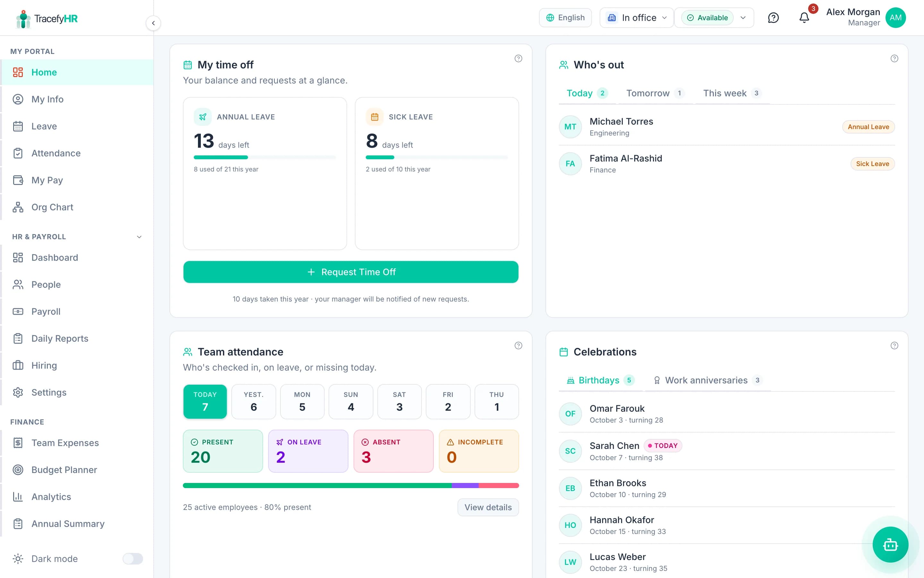Click the Sick Leave progress bar
Screen dimensions: 924x578
[x=436, y=157]
